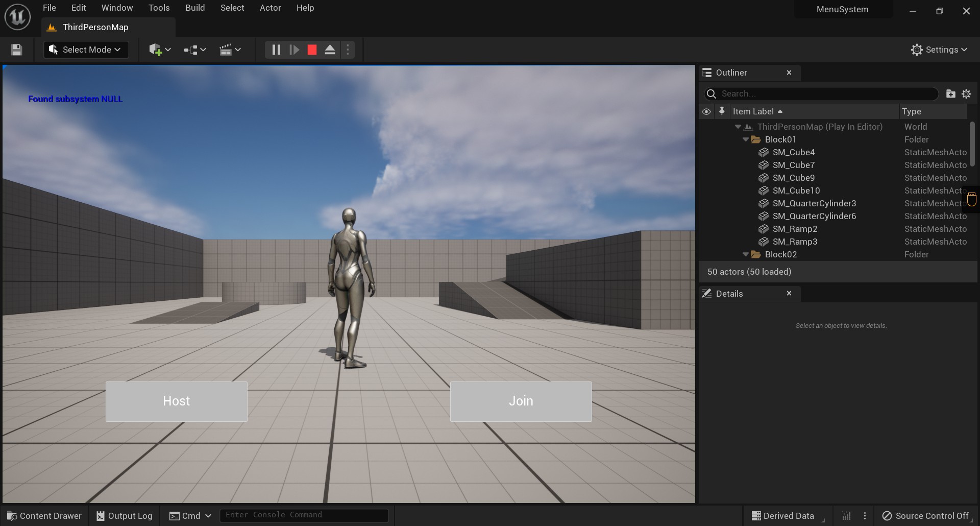Viewport: 980px width, 526px height.
Task: Click the Frame Skip advance button
Action: [x=294, y=50]
